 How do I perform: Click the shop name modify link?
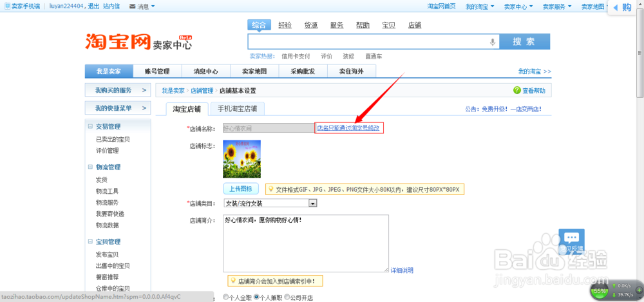coord(348,128)
